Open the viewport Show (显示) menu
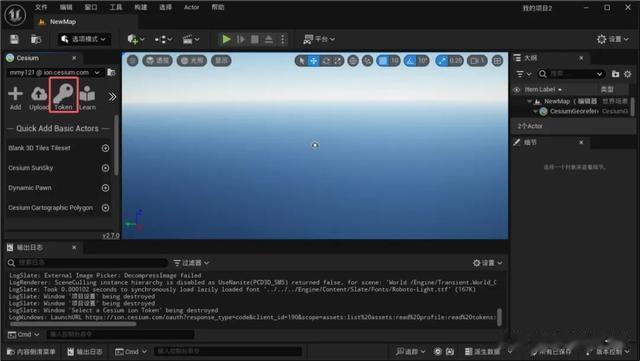 coord(221,61)
